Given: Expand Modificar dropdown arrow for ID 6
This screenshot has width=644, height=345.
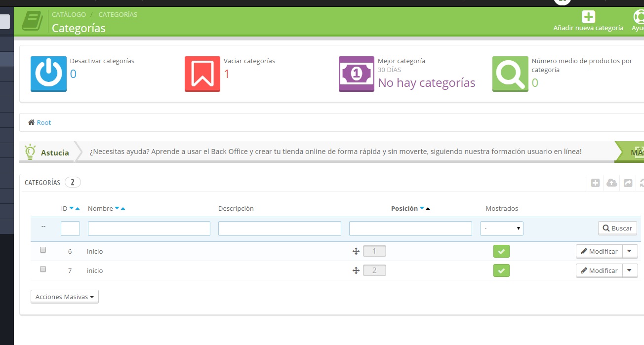Looking at the screenshot, I should coord(630,251).
